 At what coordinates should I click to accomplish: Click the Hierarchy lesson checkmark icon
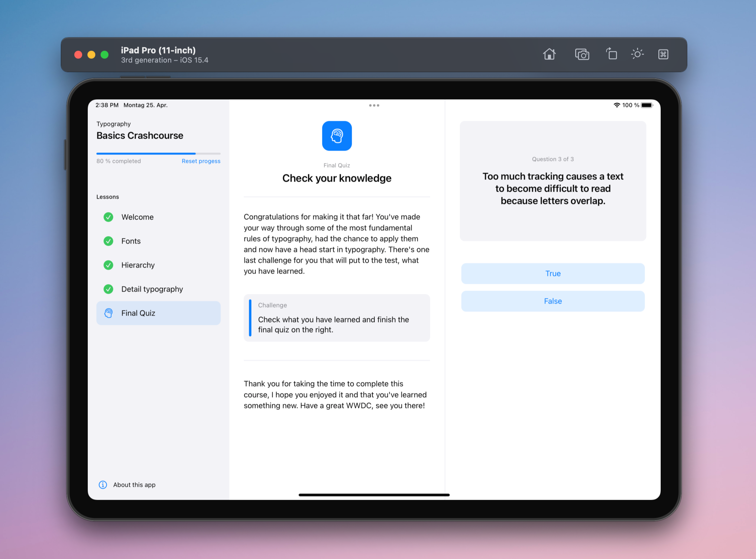[108, 264]
